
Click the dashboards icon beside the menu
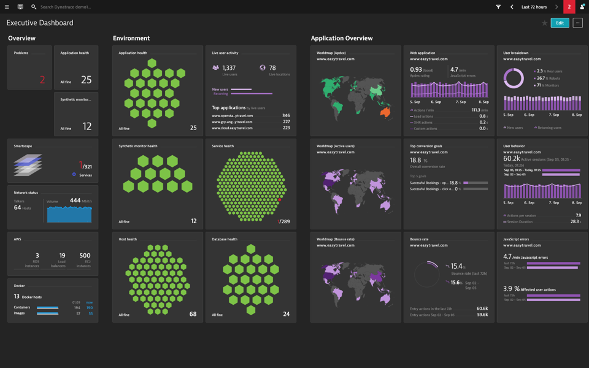(20, 7)
